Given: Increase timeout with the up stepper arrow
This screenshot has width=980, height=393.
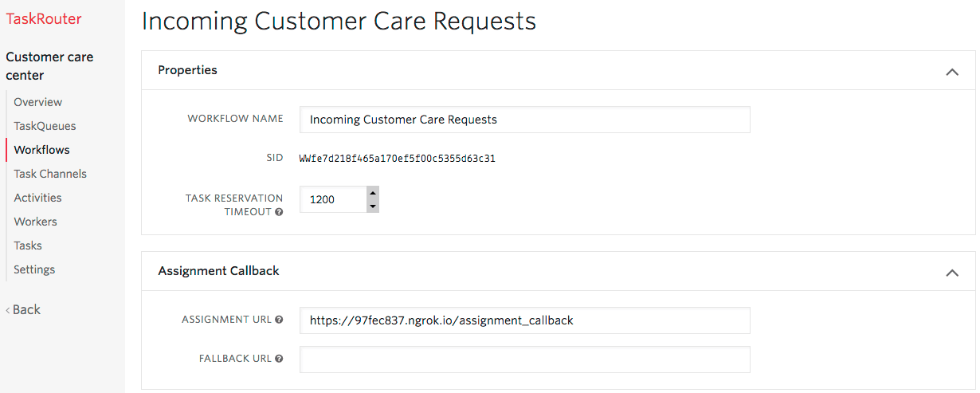Looking at the screenshot, I should point(372,193).
